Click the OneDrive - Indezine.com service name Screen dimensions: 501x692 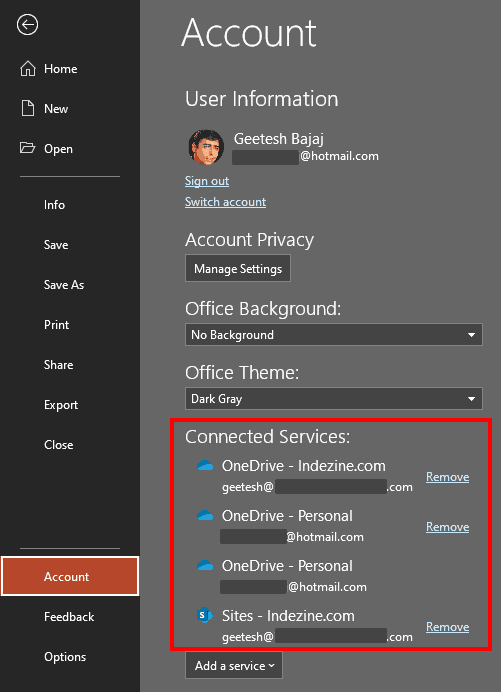coord(303,466)
